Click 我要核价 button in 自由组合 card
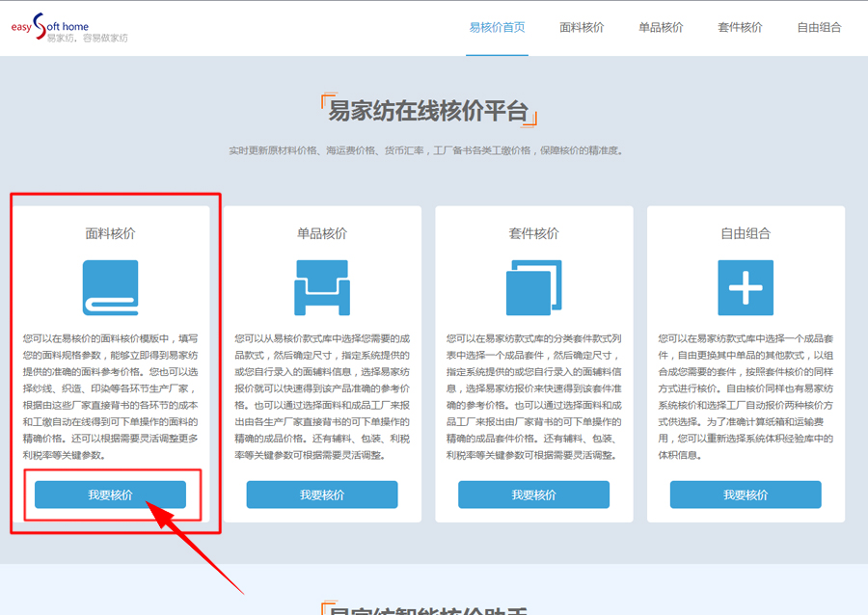Image resolution: width=868 pixels, height=615 pixels. tap(746, 495)
